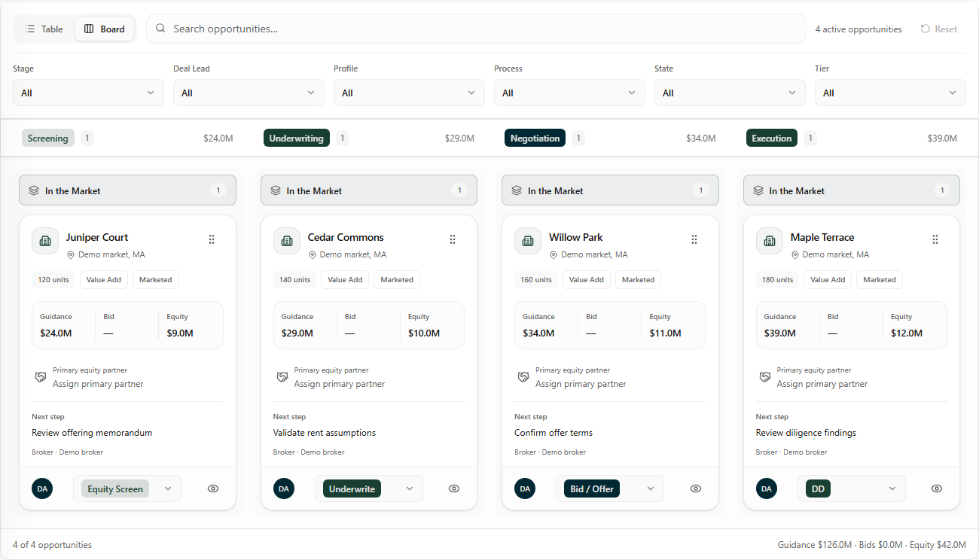
Task: Click the building icon on Maple Terrace card
Action: pyautogui.click(x=770, y=241)
